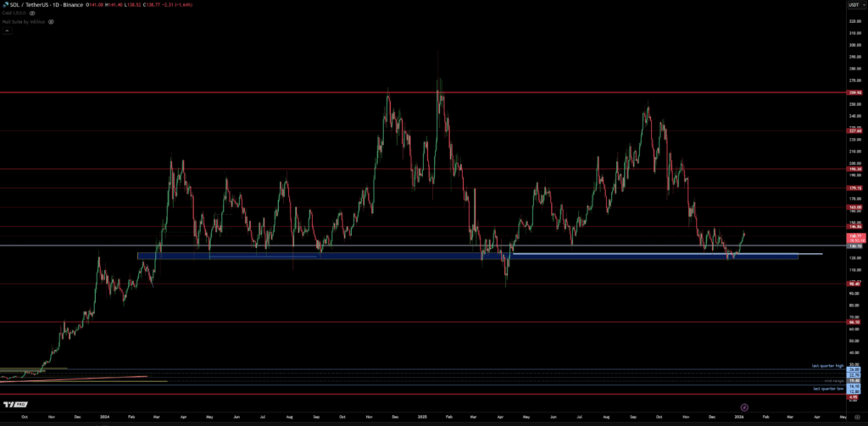This screenshot has width=868, height=426.
Task: Select the Hull Suite by InSilico label
Action: [24, 21]
